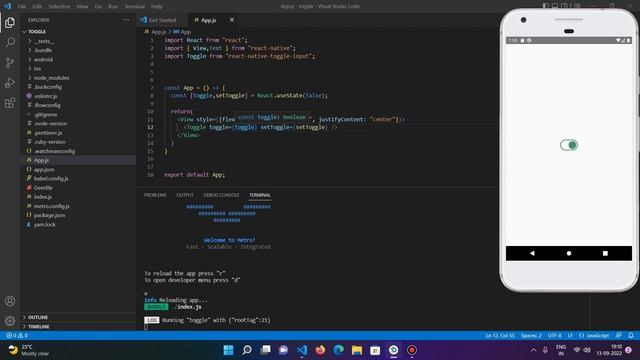This screenshot has height=360, width=640.
Task: Select JavaScript language mode in status bar
Action: point(594,336)
